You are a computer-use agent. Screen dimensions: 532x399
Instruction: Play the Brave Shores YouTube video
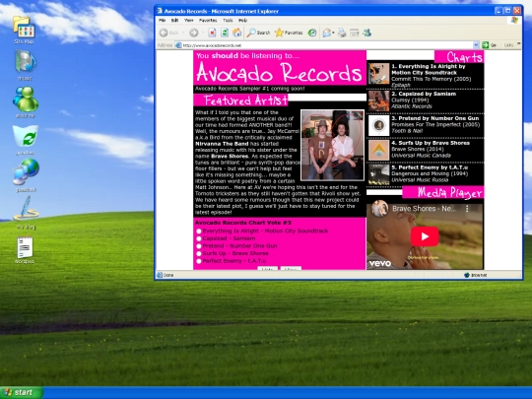[425, 236]
